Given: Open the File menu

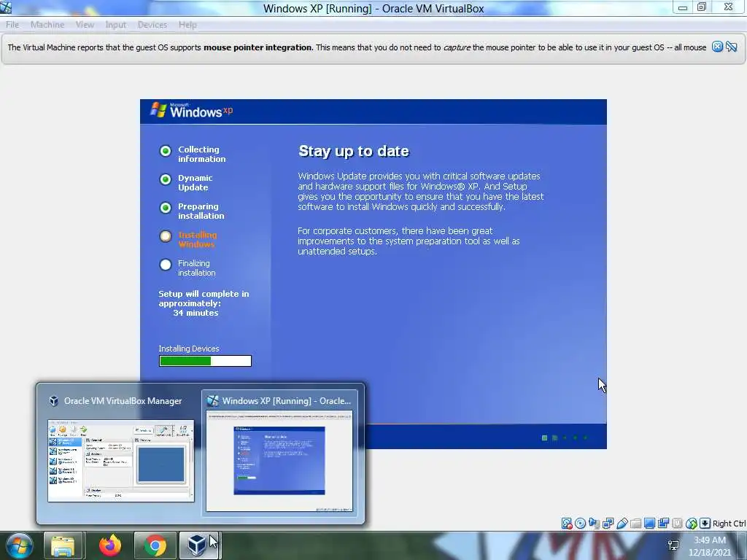Looking at the screenshot, I should 12,25.
